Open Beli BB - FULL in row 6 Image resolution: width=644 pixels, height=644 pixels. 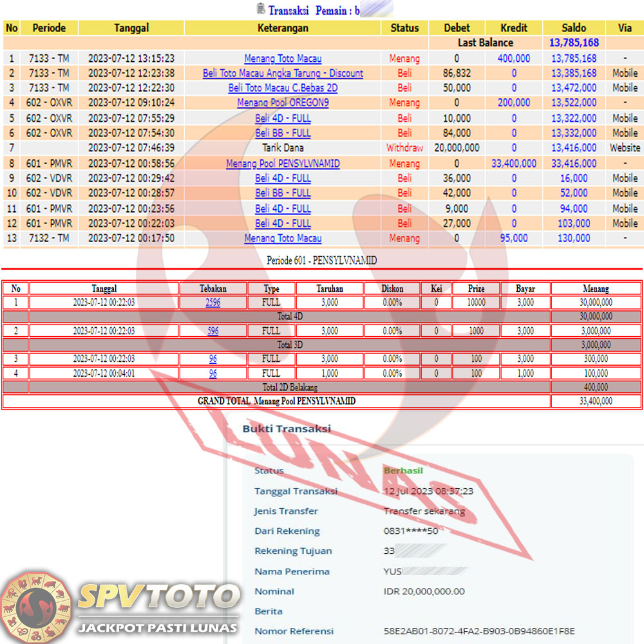pos(283,133)
